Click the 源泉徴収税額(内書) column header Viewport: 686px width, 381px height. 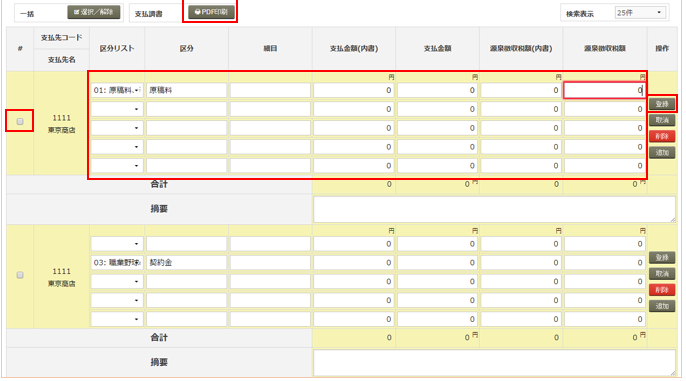pyautogui.click(x=521, y=49)
